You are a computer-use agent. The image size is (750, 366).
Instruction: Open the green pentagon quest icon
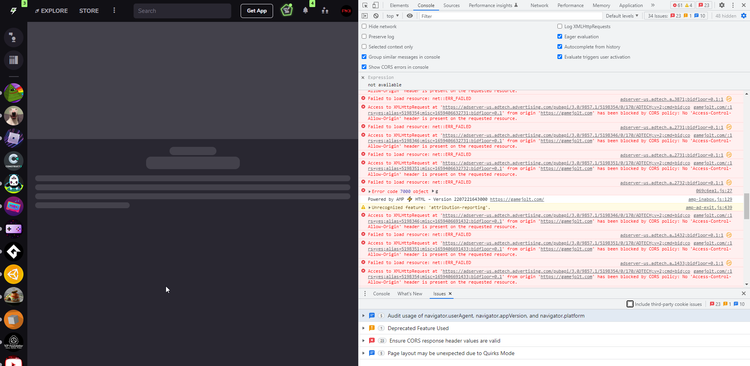point(287,10)
